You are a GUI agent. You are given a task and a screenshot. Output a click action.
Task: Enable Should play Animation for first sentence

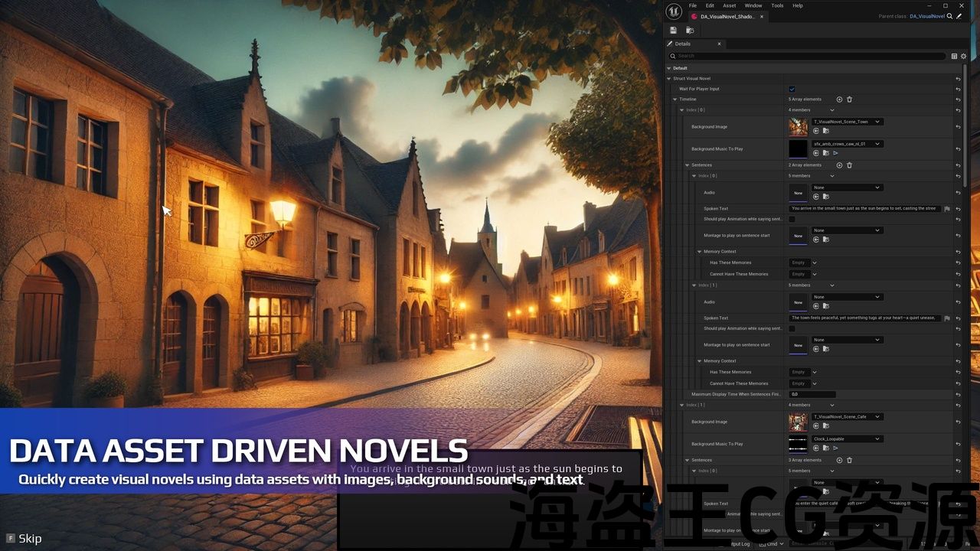tap(792, 220)
